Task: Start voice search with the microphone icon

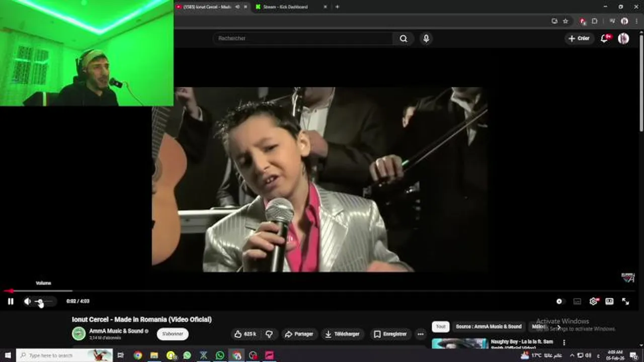Action: [x=426, y=38]
